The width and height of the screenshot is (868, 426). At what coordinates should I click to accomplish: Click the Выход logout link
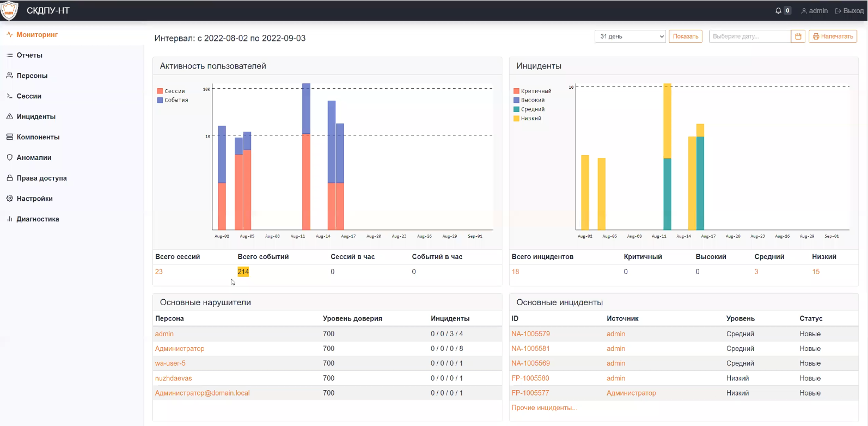[x=849, y=11]
